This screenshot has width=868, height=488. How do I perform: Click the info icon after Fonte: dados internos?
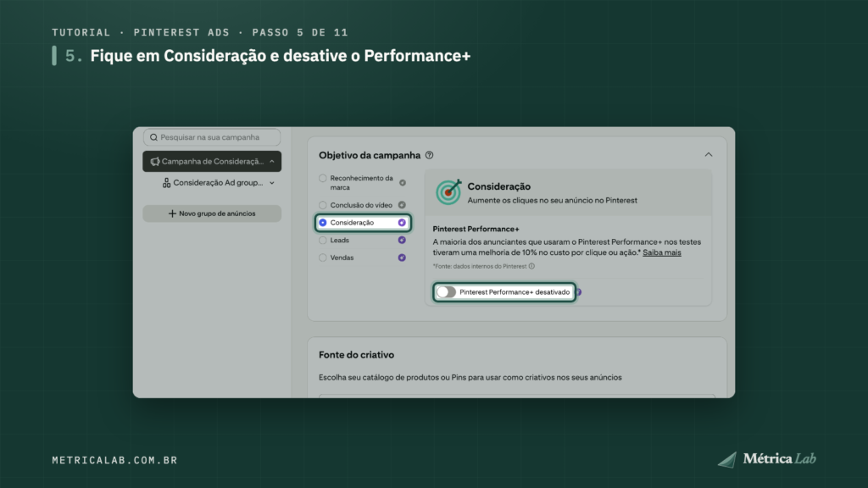tap(532, 266)
